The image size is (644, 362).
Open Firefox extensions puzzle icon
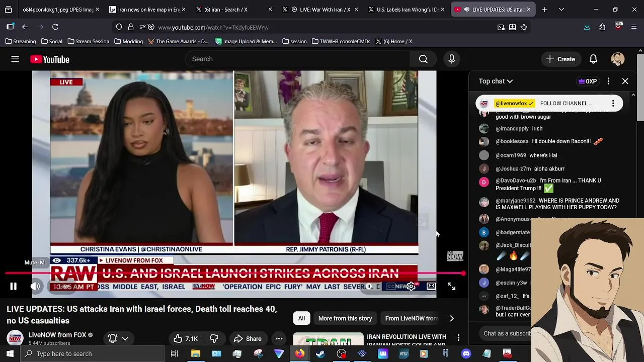tap(602, 27)
